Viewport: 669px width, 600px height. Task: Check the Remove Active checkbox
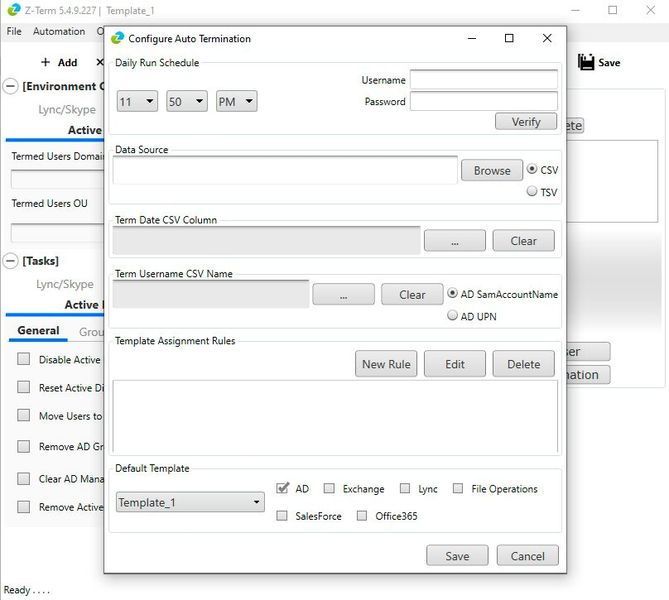click(x=23, y=507)
